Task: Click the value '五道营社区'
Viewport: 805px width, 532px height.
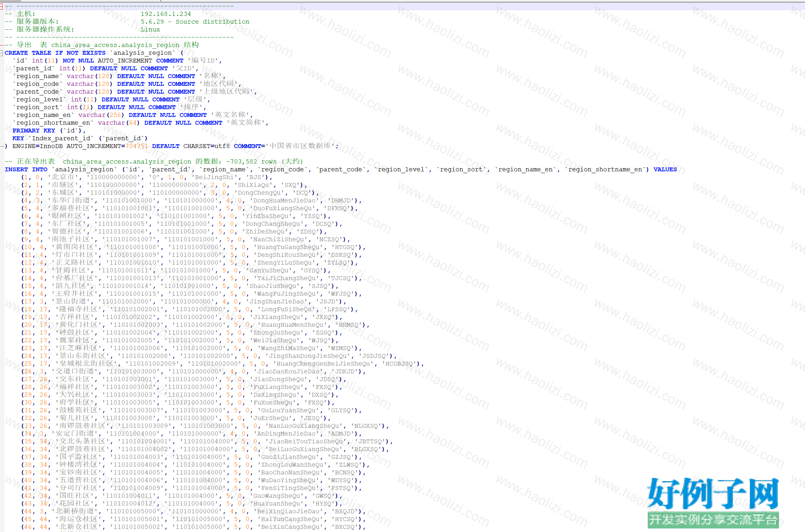Action: [78, 480]
